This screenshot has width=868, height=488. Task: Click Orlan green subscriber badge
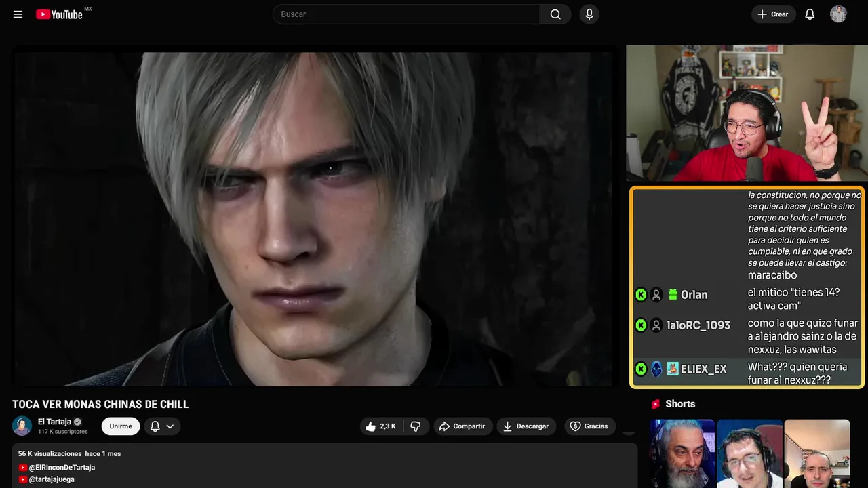coord(673,295)
